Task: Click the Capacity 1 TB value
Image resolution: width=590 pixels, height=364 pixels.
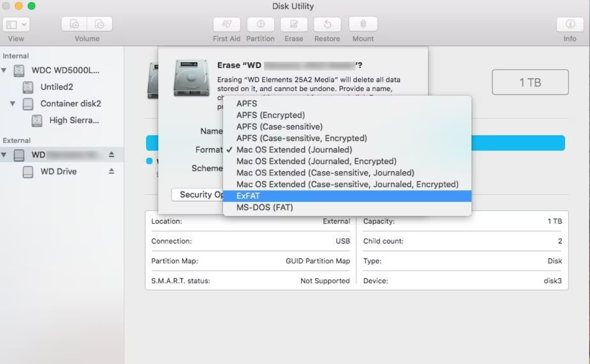Action: (555, 221)
